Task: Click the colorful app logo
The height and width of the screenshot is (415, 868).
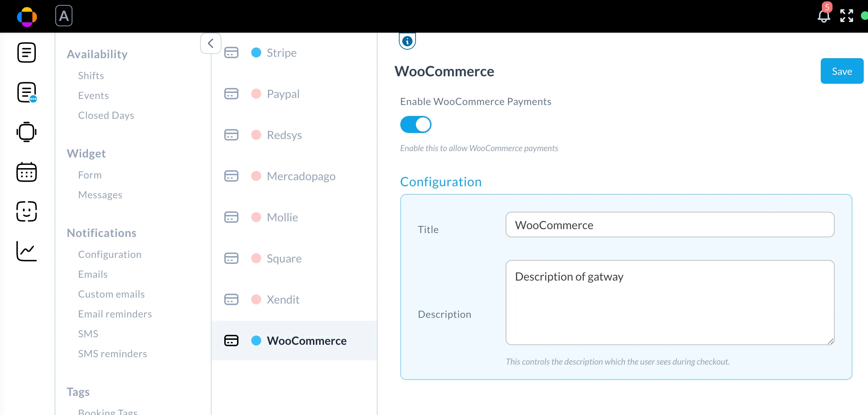Action: (27, 17)
